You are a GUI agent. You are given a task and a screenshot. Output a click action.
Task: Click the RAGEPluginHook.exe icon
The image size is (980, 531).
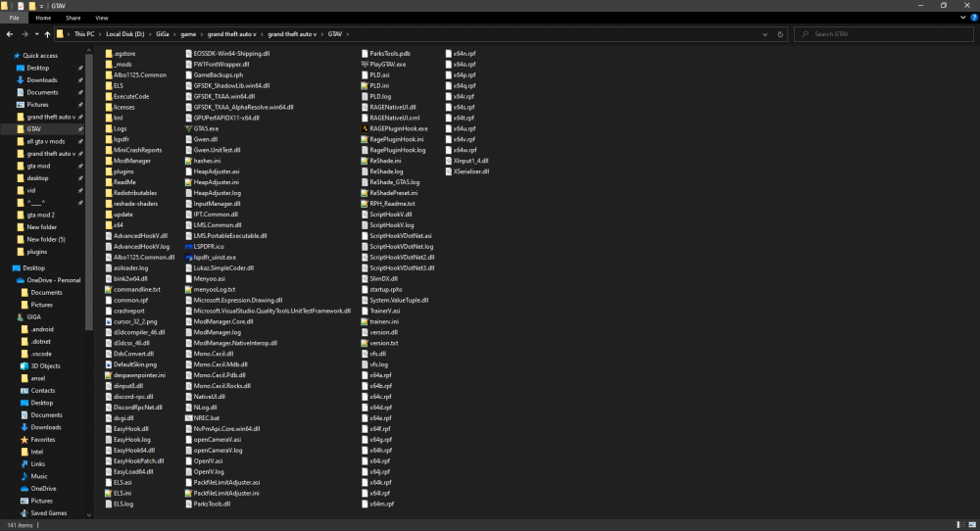(x=365, y=128)
